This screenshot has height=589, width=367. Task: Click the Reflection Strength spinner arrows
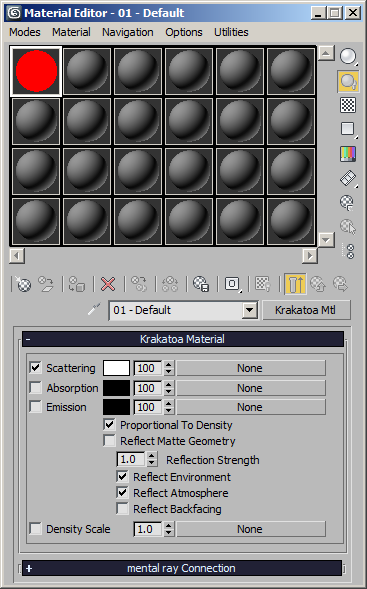(x=151, y=459)
